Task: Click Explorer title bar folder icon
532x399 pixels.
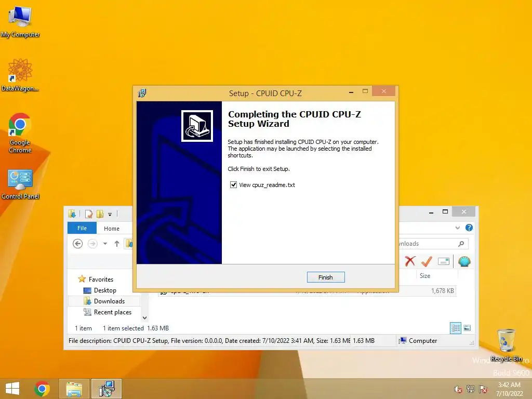Action: (72, 214)
